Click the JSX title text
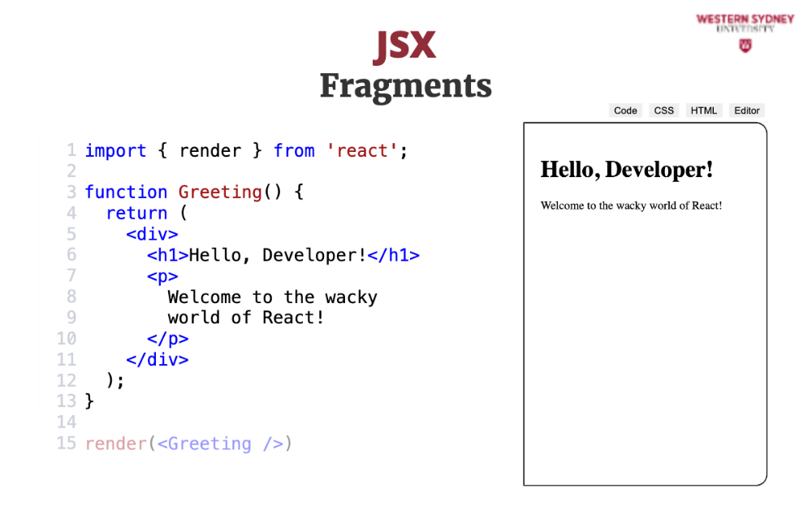Viewport: 812px width, 507px height. (405, 46)
